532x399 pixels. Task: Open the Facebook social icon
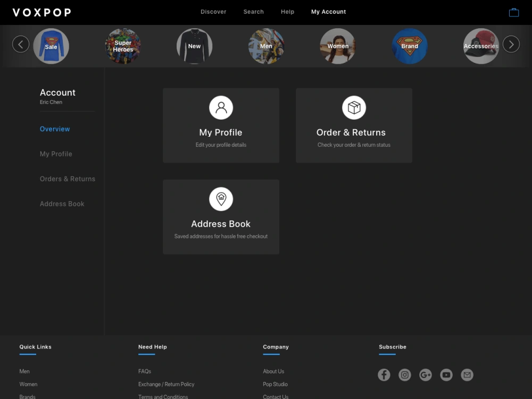(x=384, y=375)
